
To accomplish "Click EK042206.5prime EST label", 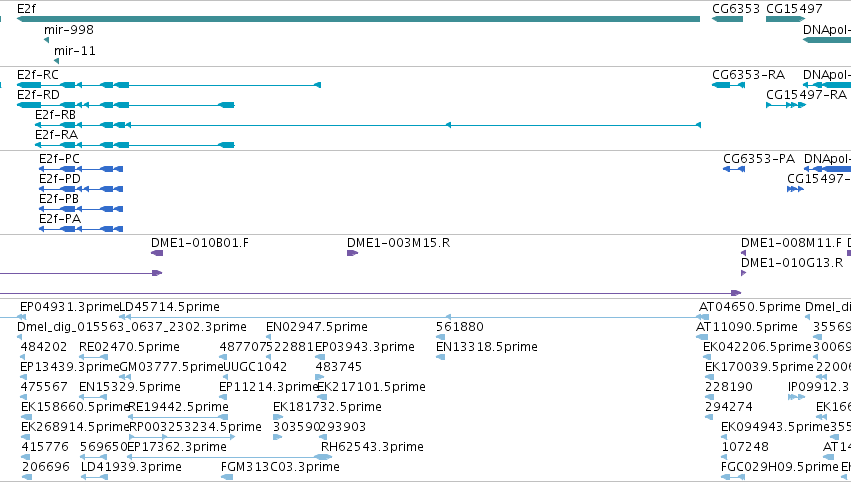I will coord(757,347).
